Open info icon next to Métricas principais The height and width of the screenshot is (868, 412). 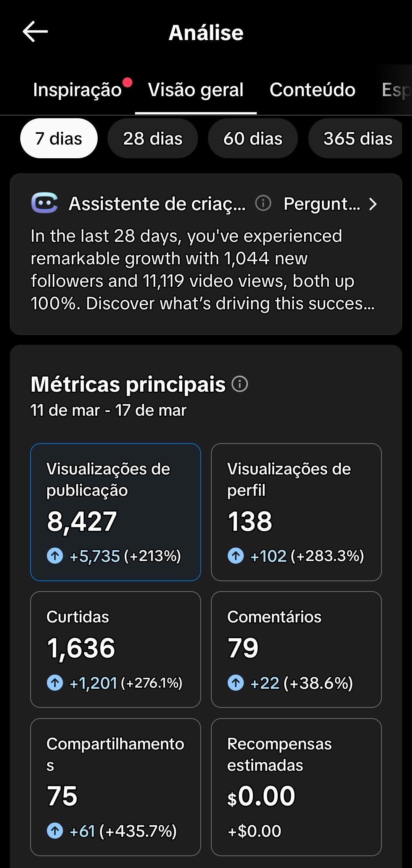tap(240, 384)
